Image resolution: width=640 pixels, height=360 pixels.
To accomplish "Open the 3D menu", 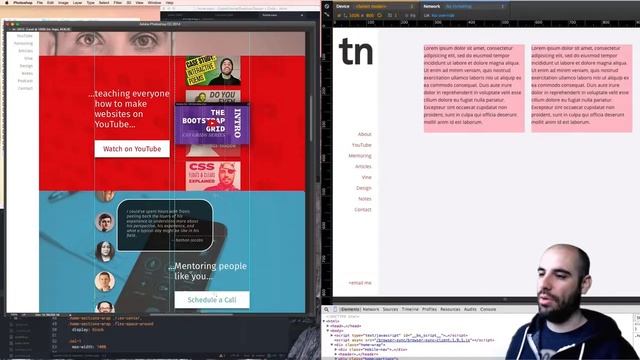I will 129,2.
